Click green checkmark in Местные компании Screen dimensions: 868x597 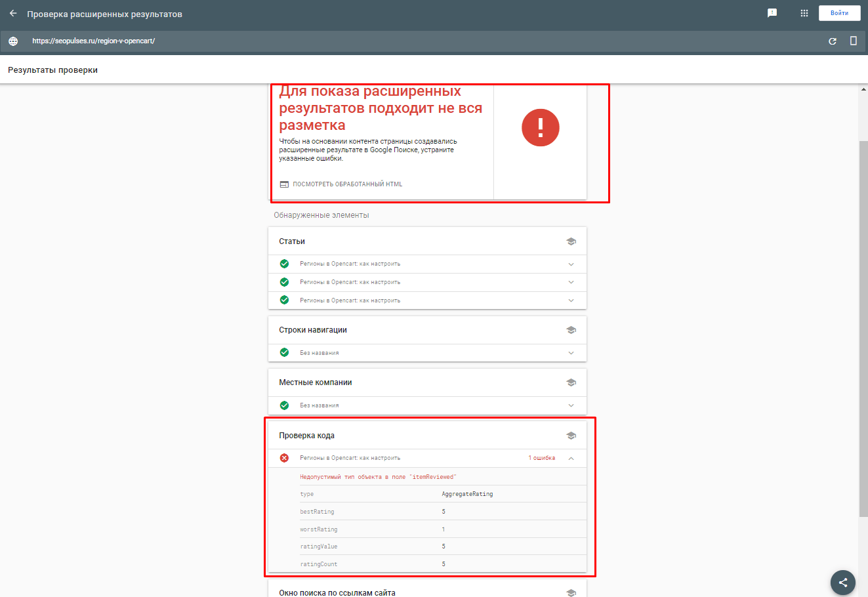(284, 405)
